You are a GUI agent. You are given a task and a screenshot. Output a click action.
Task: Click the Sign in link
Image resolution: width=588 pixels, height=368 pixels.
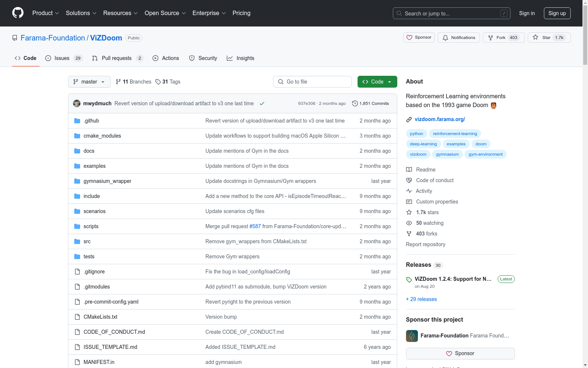pos(527,13)
